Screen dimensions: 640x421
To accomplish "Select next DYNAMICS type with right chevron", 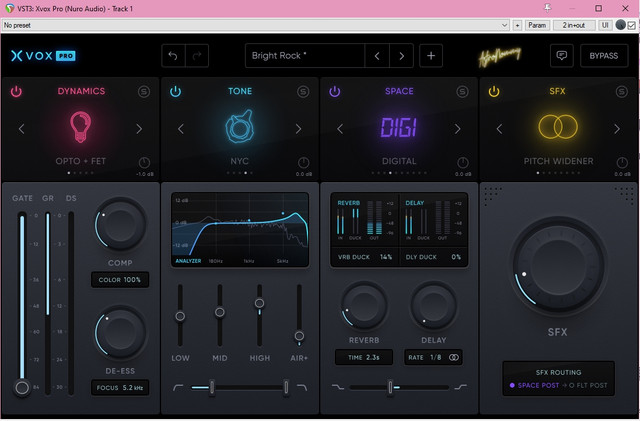I will coord(139,129).
